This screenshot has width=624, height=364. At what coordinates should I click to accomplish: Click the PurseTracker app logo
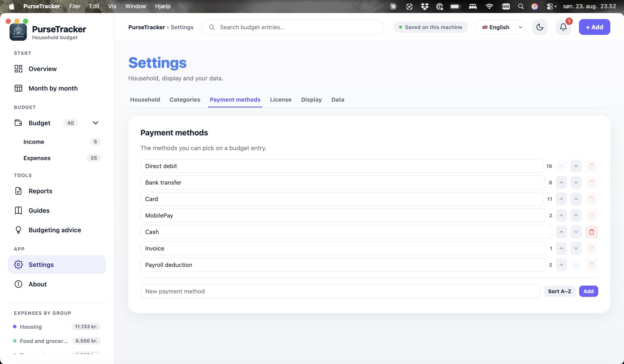coord(18,32)
